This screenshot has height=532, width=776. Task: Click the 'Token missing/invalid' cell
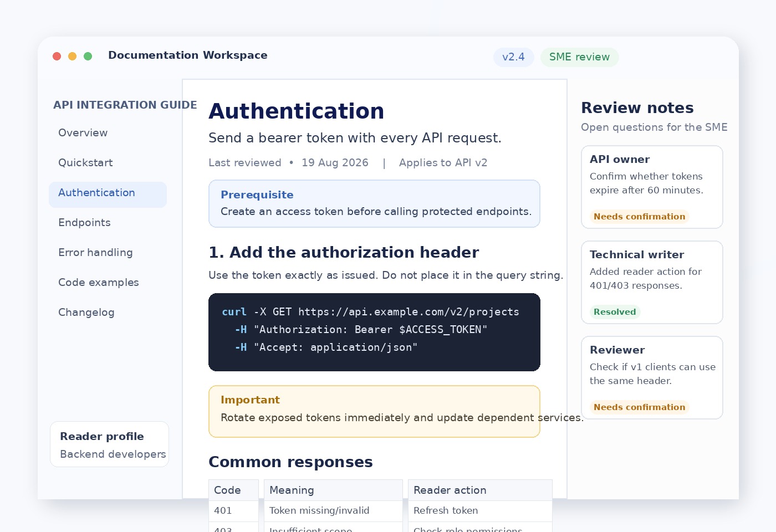(x=333, y=511)
